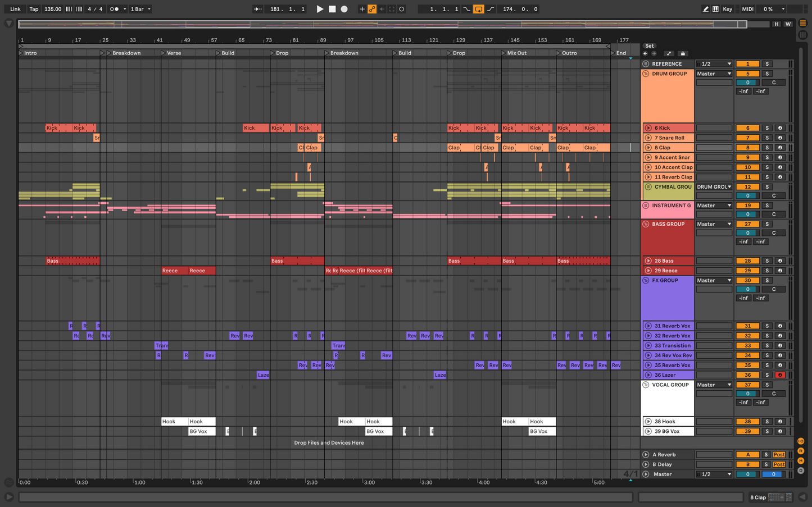
Task: Click the Arrangement Record button
Action: (344, 9)
